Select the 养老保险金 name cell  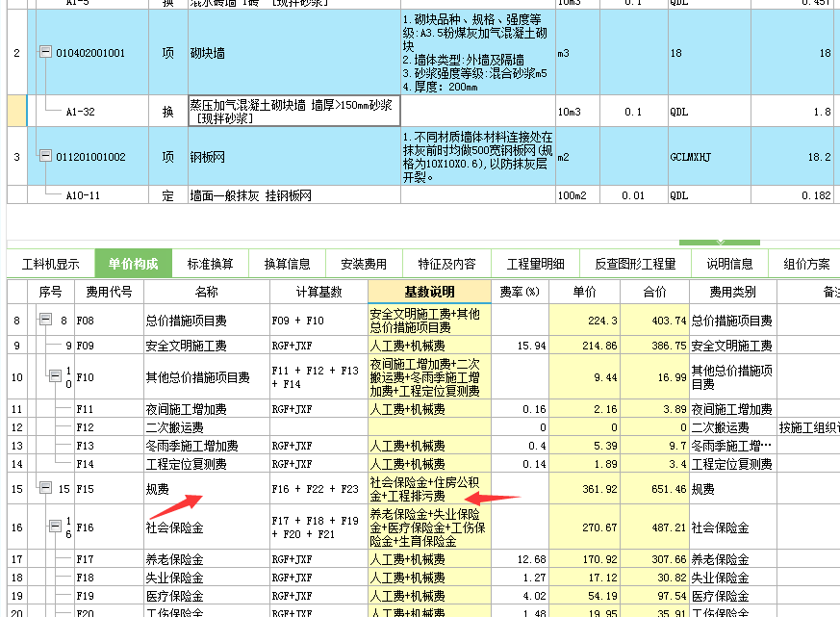[x=207, y=559]
